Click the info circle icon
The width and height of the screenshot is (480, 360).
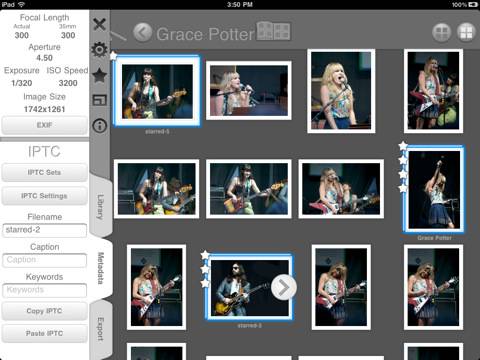tap(100, 126)
